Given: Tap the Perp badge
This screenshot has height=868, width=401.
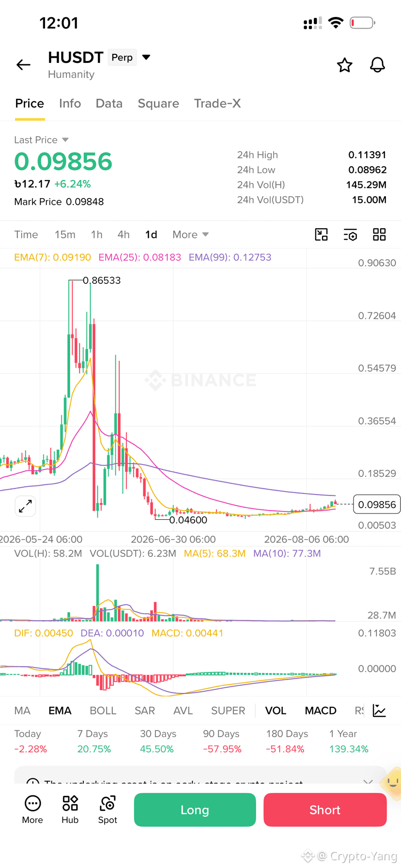Looking at the screenshot, I should point(122,58).
